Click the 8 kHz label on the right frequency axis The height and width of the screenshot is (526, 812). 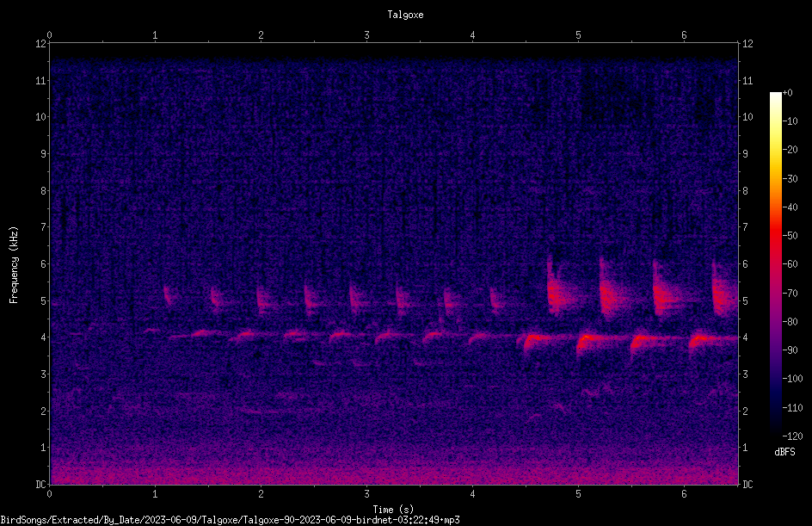click(745, 191)
